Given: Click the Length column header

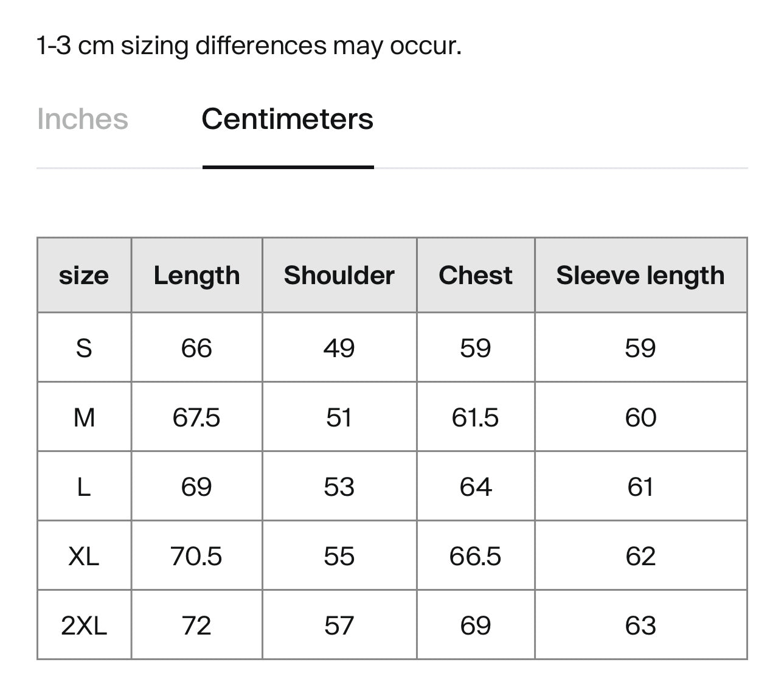Looking at the screenshot, I should coord(196,275).
